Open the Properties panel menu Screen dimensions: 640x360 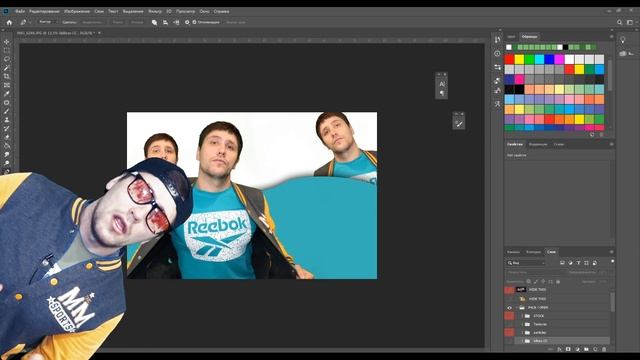tap(611, 144)
